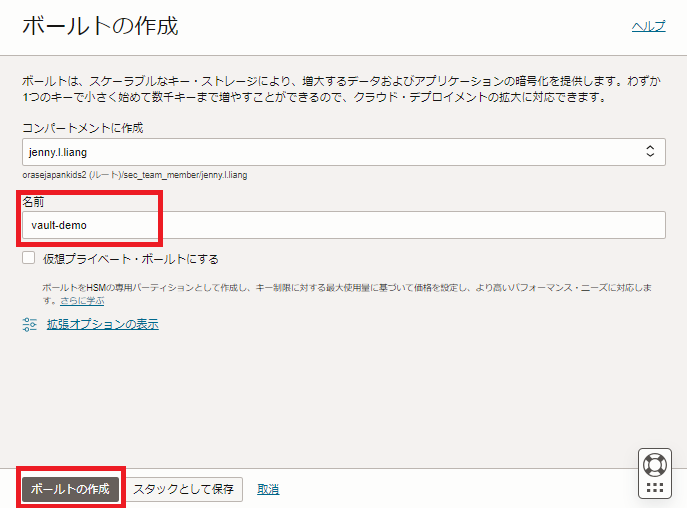Screen dimensions: 687x508
Task: Click the ボールトの作成 panel heading
Action: (100, 26)
